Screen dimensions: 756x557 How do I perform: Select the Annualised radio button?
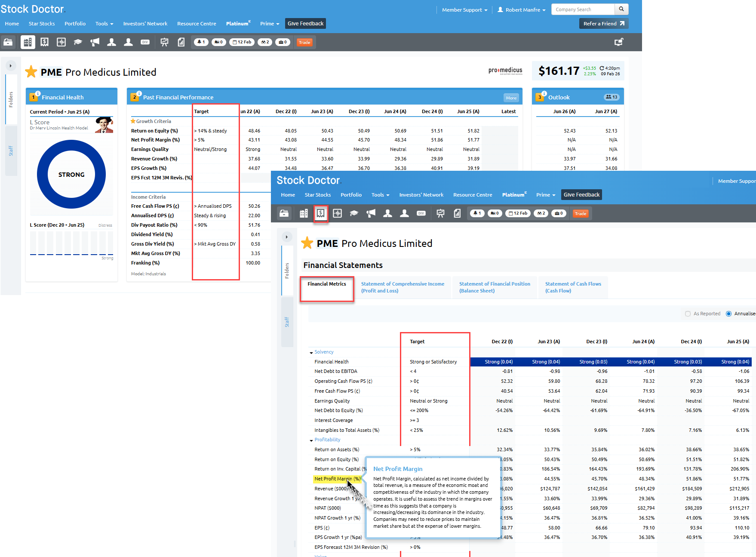[x=728, y=314]
